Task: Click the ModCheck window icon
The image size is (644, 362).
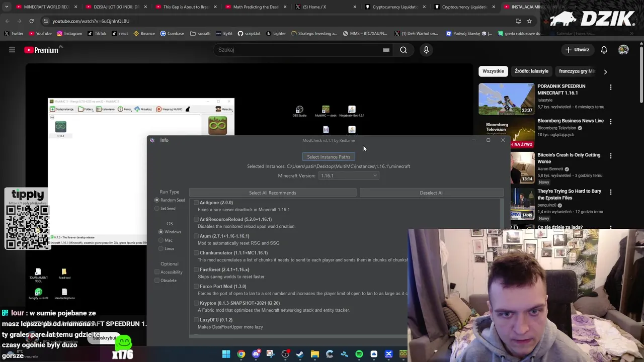Action: coord(152,140)
